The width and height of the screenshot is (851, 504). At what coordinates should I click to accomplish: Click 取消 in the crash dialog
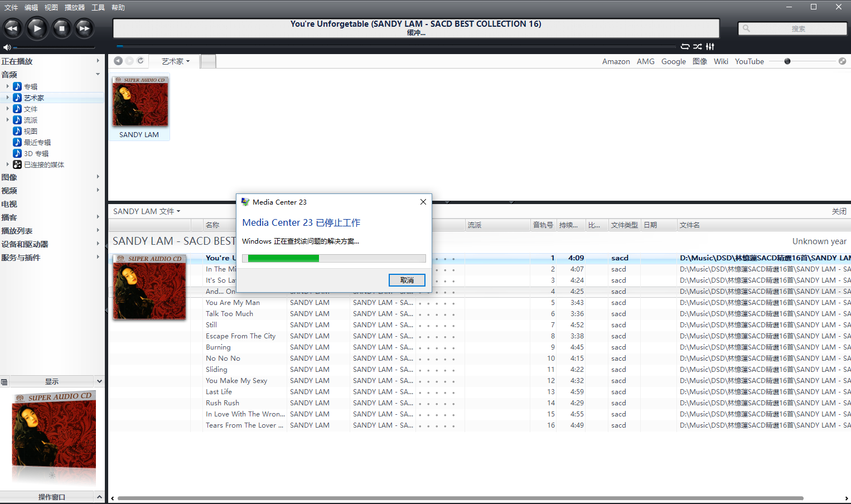click(x=407, y=280)
